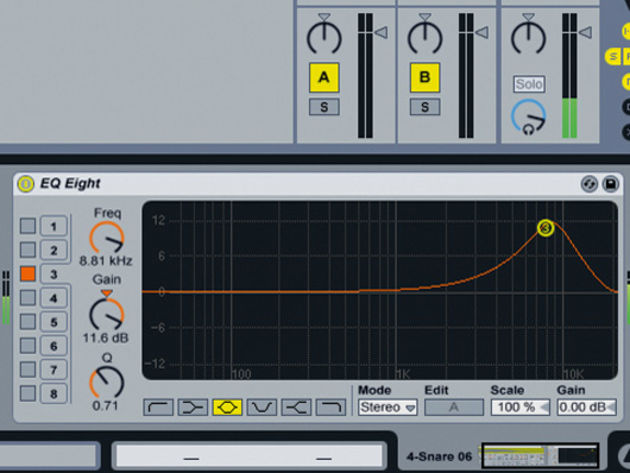
Task: Toggle the EQ Eight device activator
Action: coord(26,184)
